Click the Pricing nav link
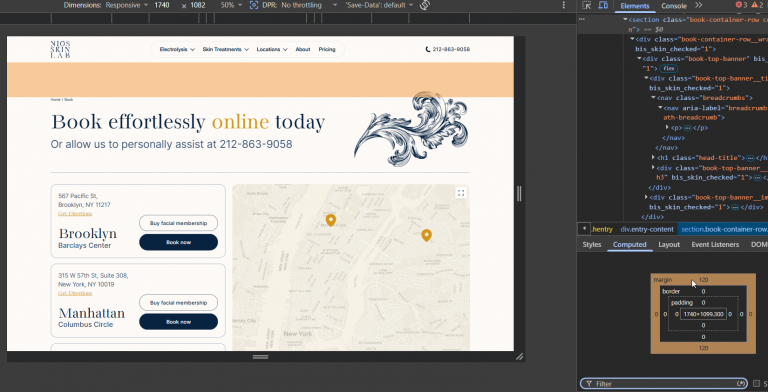Image resolution: width=768 pixels, height=392 pixels. click(x=327, y=49)
